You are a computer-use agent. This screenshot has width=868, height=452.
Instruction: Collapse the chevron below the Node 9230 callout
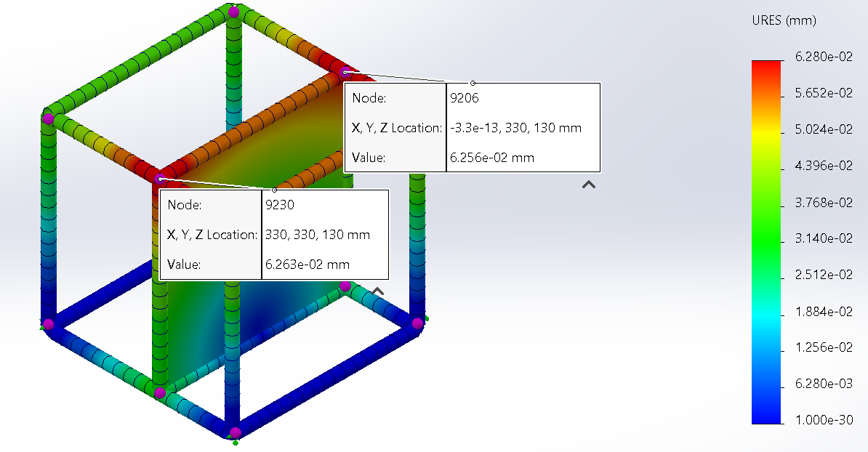click(x=377, y=291)
